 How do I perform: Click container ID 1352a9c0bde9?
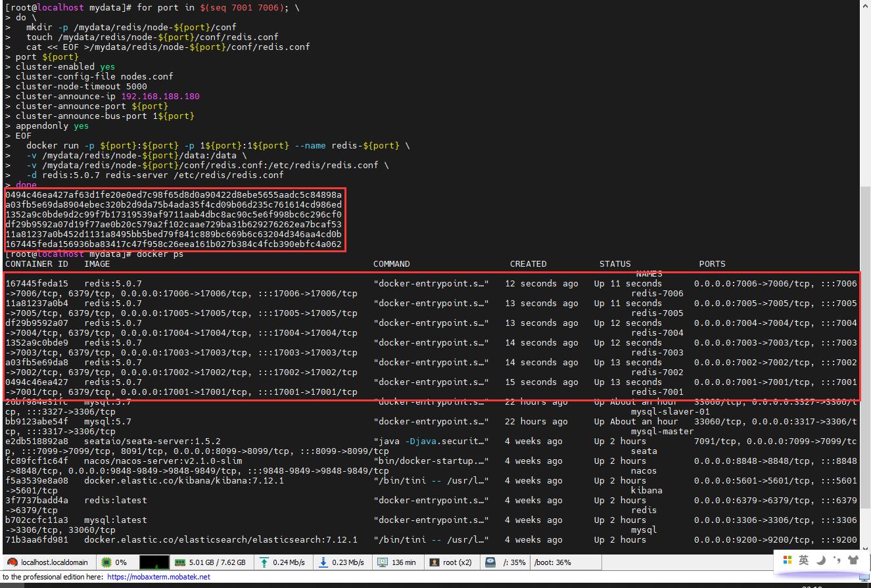[x=37, y=343]
